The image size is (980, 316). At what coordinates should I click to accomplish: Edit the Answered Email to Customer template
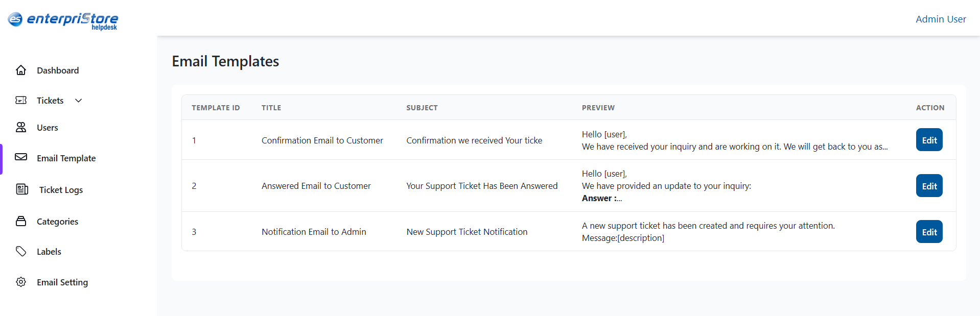(929, 186)
